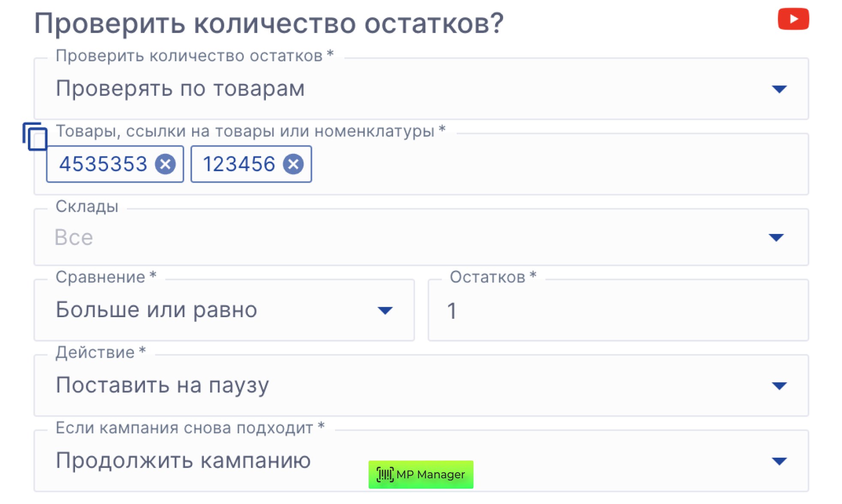
Task: Click the Остатков quantity input field
Action: click(x=617, y=310)
